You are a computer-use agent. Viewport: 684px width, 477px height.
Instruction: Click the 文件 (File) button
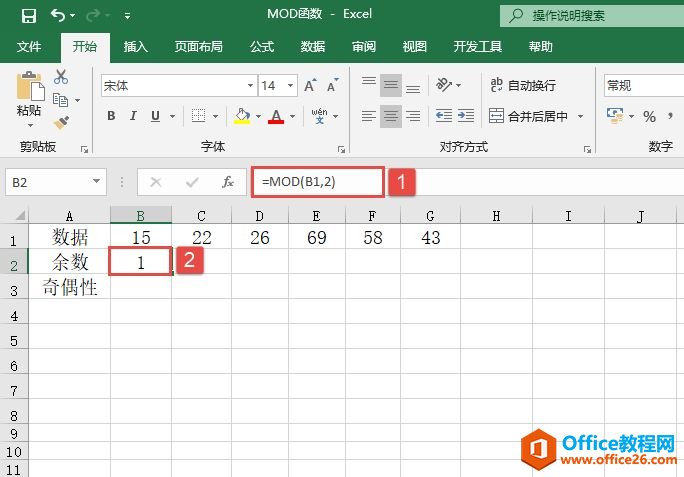coord(29,47)
